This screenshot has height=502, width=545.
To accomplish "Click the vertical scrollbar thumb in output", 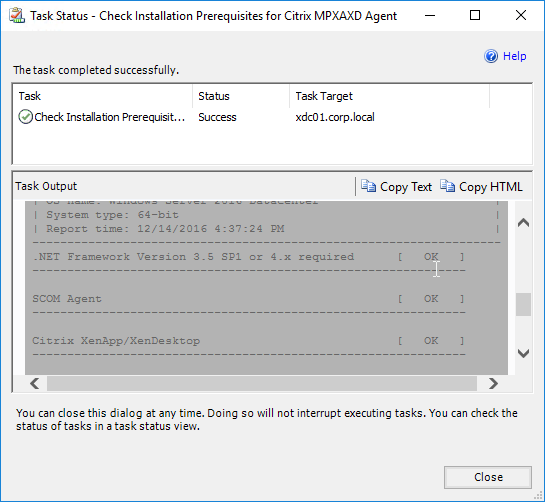I will [523, 305].
